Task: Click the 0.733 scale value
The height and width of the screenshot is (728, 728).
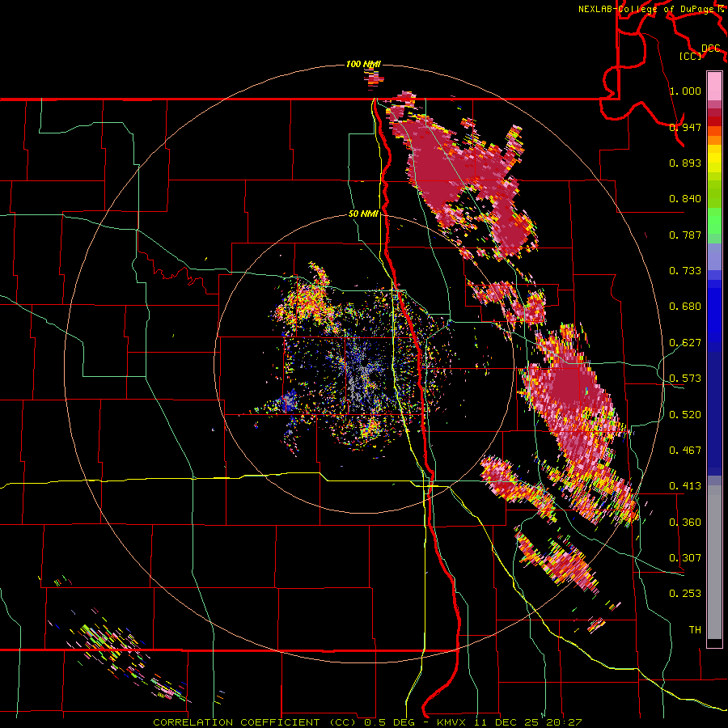Action: pos(685,271)
